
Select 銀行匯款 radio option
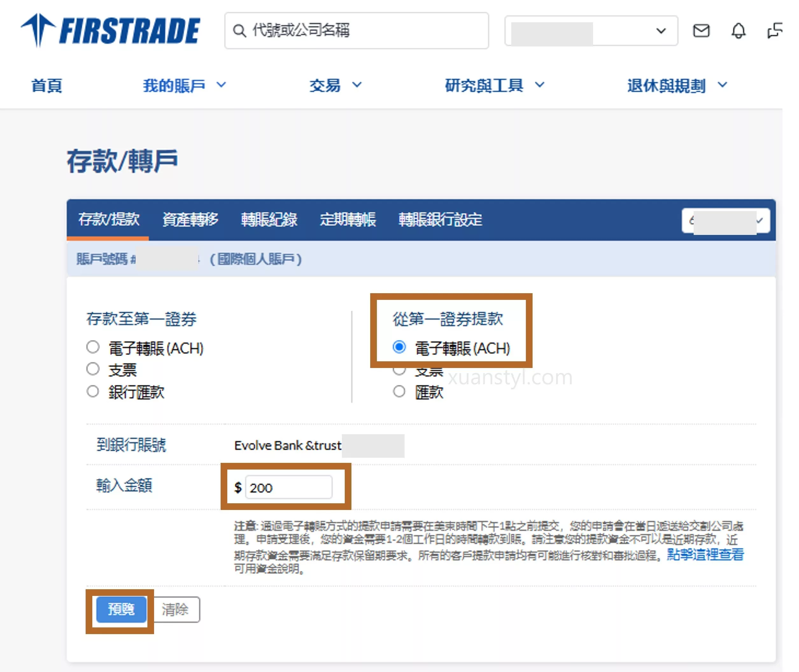click(93, 391)
